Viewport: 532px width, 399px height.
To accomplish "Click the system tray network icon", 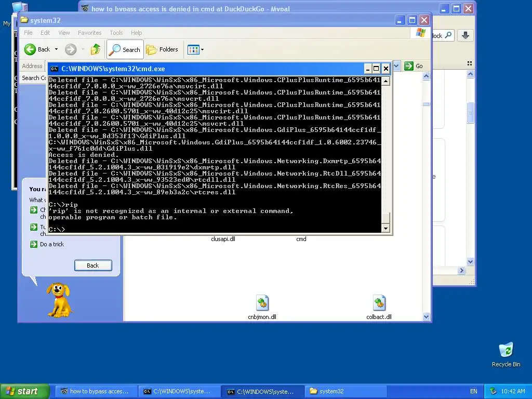I will click(494, 391).
